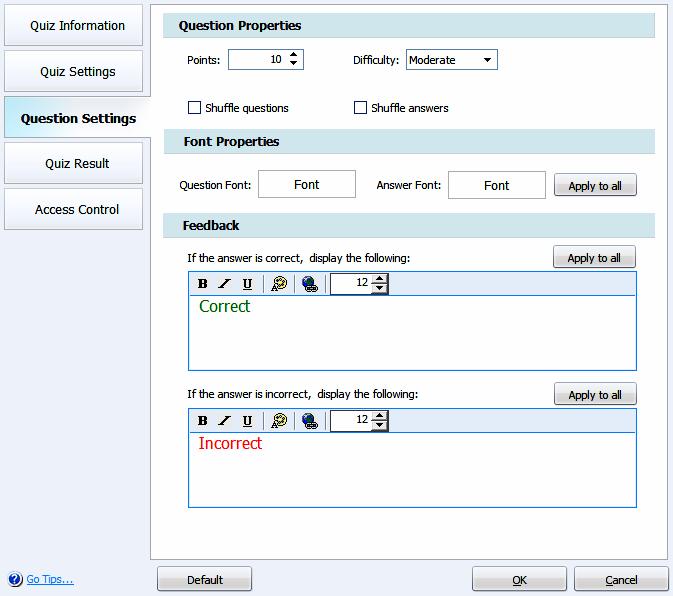Image resolution: width=673 pixels, height=596 pixels.
Task: Insert hyperlink in the incorrect feedback editor
Action: [x=309, y=421]
